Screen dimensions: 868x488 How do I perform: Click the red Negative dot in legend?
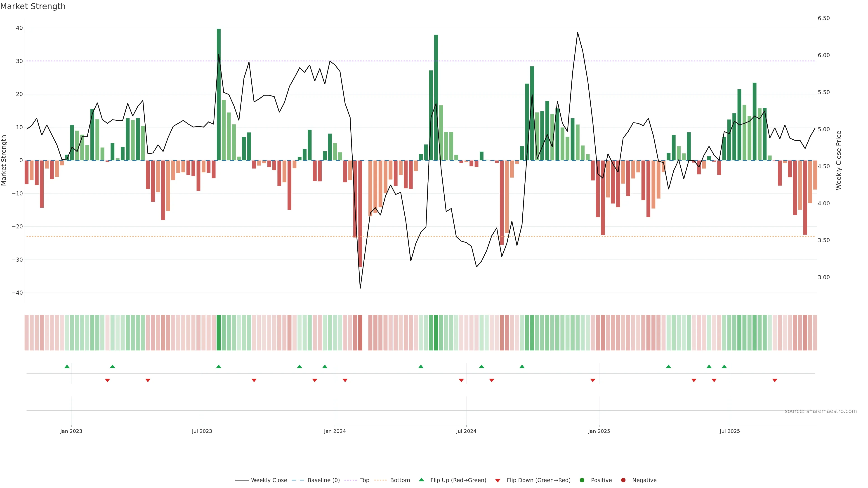pyautogui.click(x=623, y=480)
